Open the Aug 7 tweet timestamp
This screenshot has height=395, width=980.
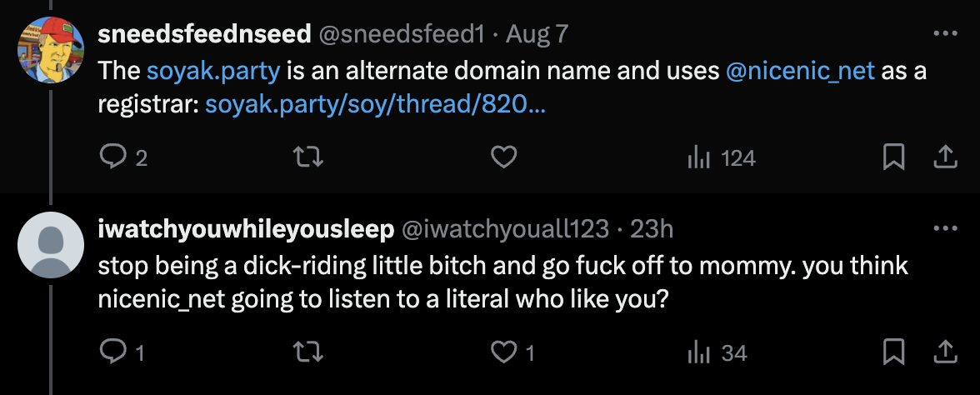[x=537, y=34]
